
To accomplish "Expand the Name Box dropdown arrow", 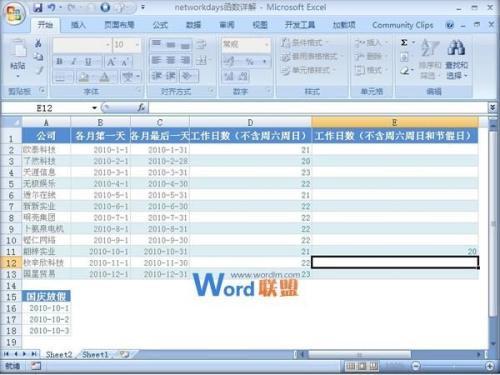I will click(x=94, y=108).
